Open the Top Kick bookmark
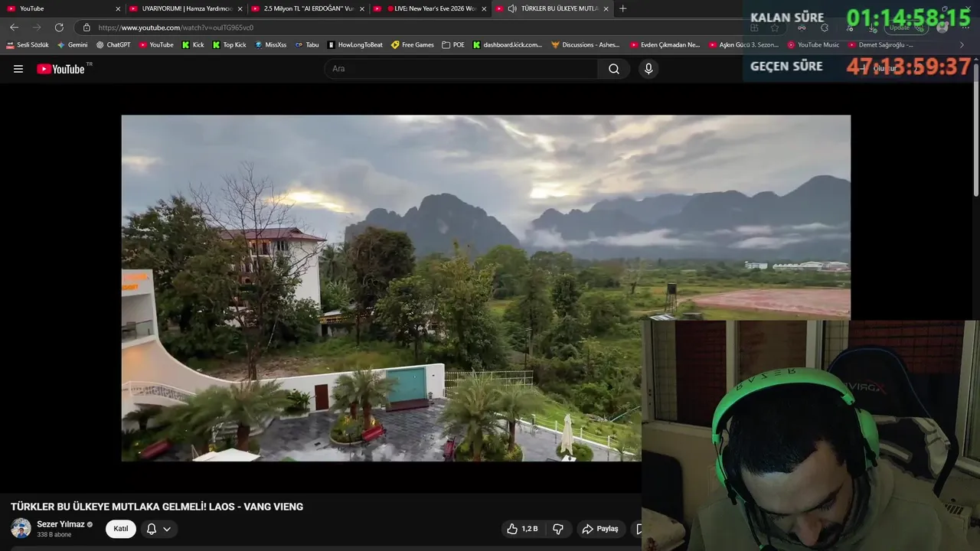 229,45
